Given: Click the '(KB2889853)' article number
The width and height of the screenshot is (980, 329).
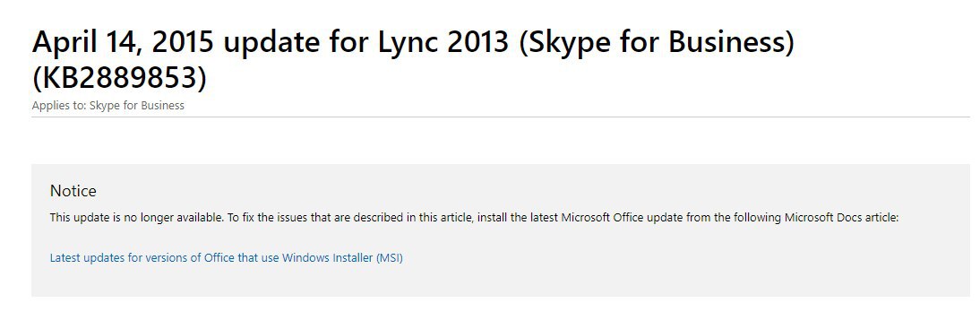Looking at the screenshot, I should click(x=119, y=78).
